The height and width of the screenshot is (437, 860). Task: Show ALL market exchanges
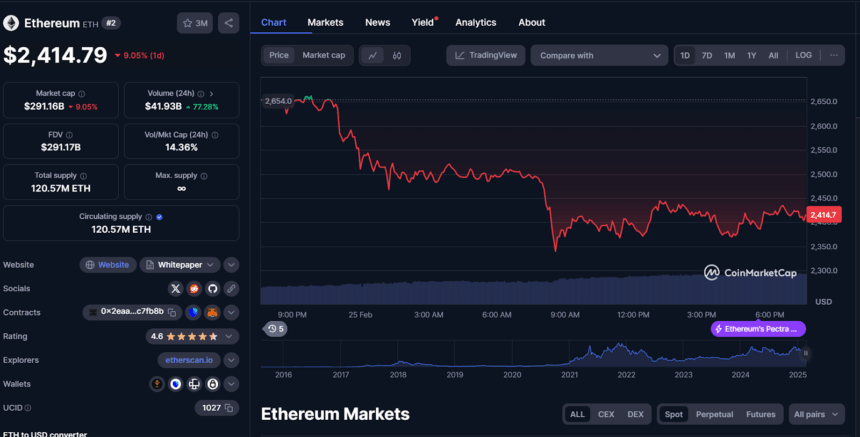pos(577,415)
